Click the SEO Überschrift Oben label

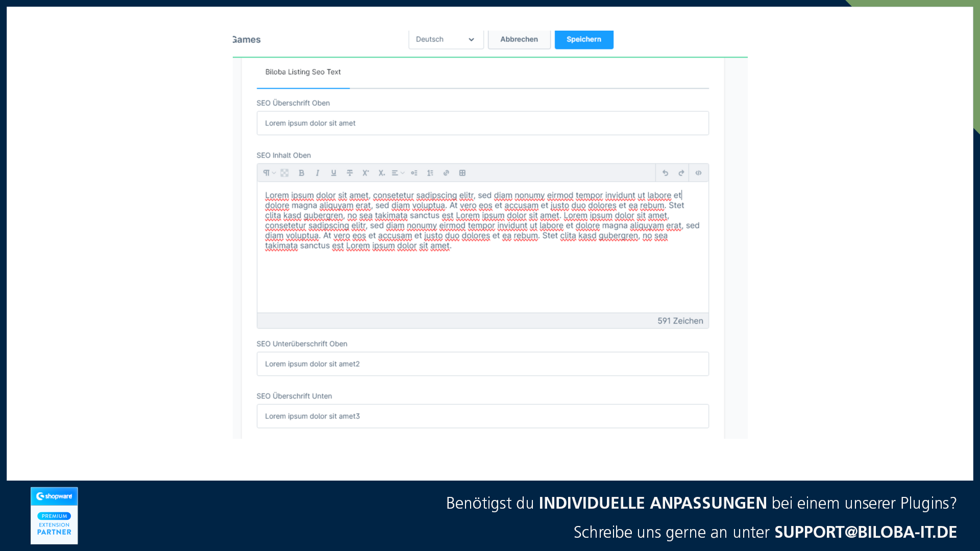point(293,103)
